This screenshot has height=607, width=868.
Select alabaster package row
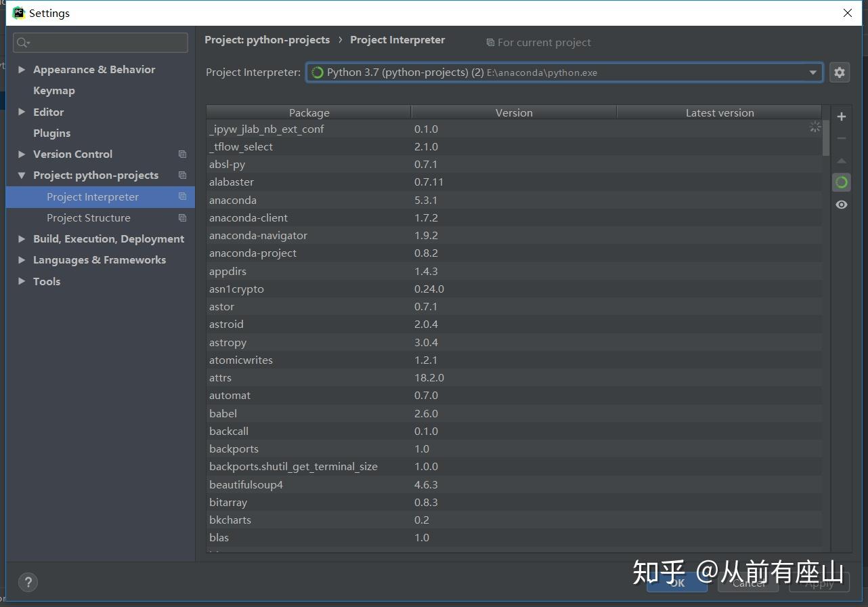514,182
